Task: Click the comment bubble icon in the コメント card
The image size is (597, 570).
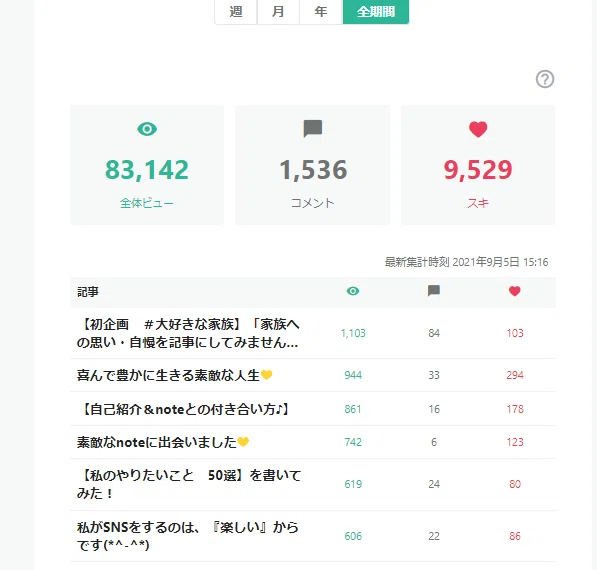Action: coord(313,129)
